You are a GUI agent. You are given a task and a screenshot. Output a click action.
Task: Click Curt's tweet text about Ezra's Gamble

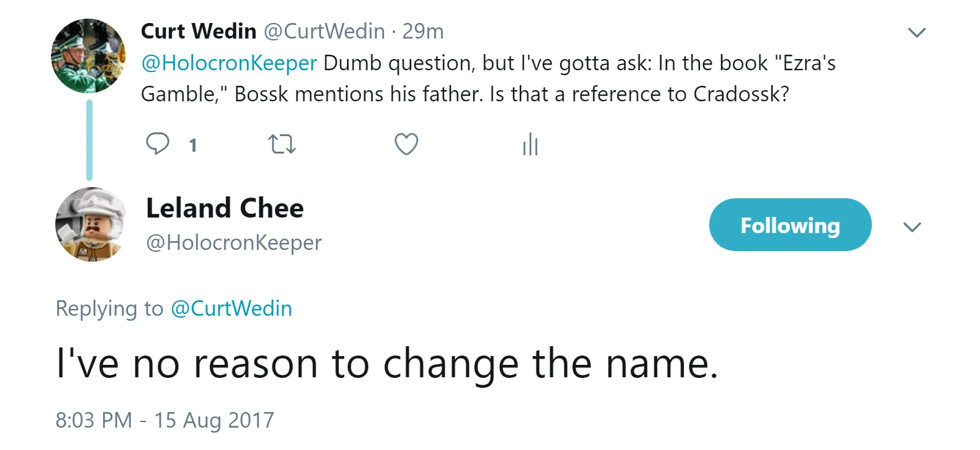pos(465,94)
